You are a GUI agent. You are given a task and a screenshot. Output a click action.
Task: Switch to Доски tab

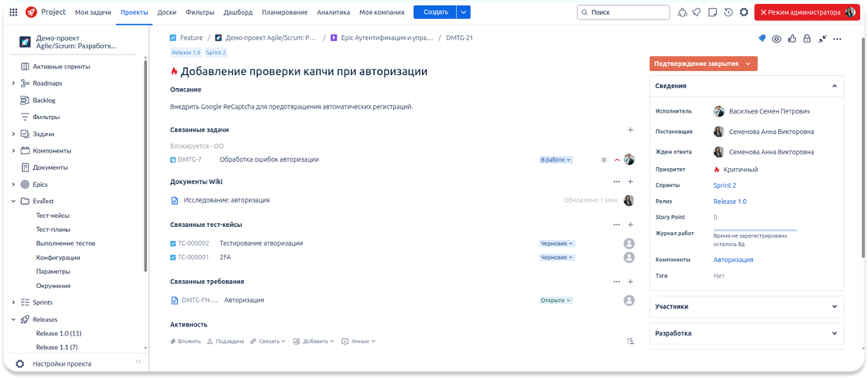167,11
